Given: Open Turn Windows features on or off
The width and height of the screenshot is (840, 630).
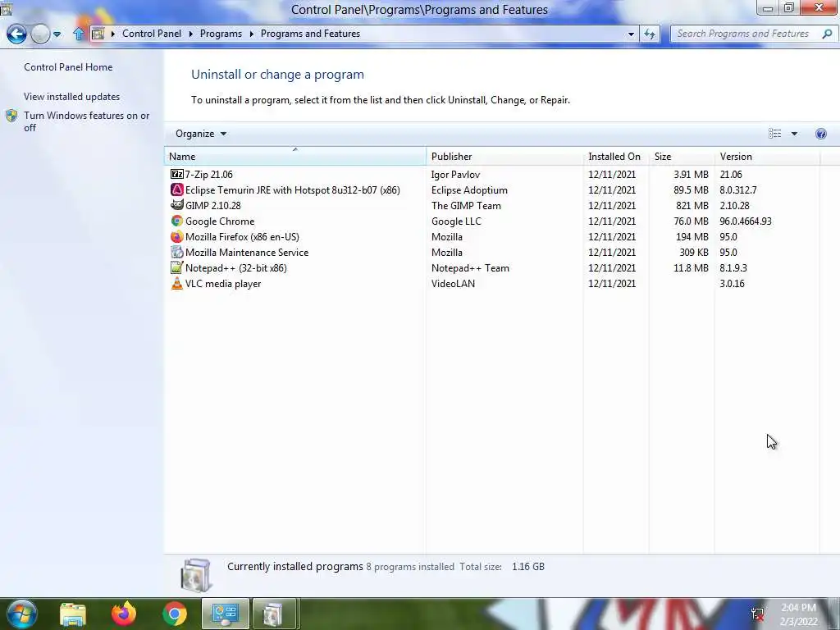Looking at the screenshot, I should click(x=87, y=121).
